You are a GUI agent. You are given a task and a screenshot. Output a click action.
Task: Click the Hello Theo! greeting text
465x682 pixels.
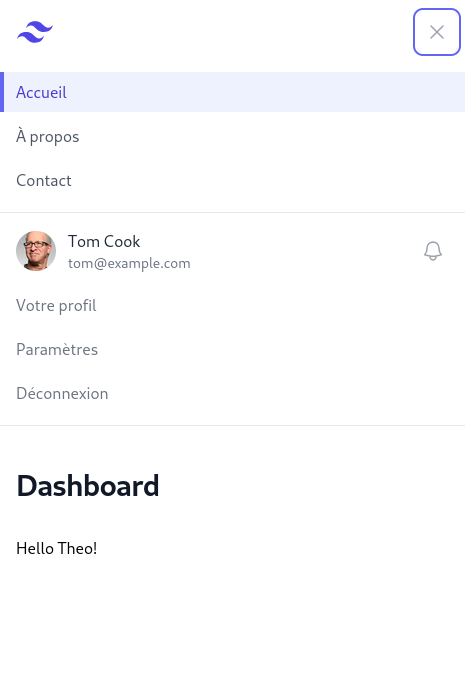(57, 548)
